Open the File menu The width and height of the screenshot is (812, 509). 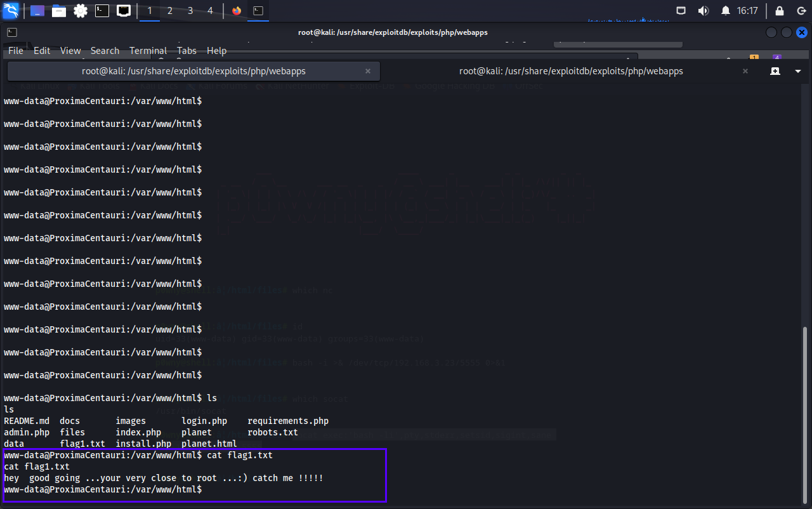pos(16,51)
